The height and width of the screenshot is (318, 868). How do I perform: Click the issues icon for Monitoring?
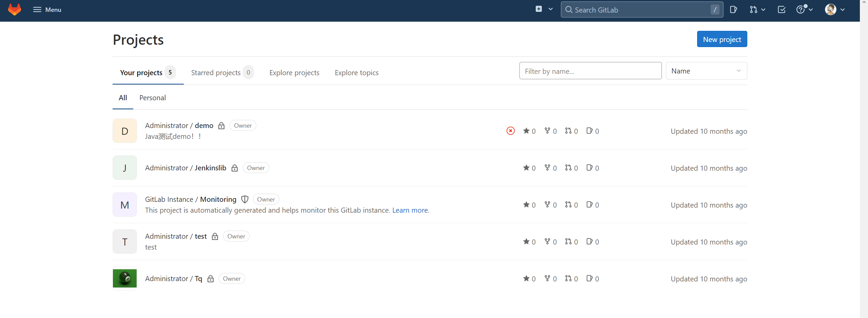coord(590,205)
